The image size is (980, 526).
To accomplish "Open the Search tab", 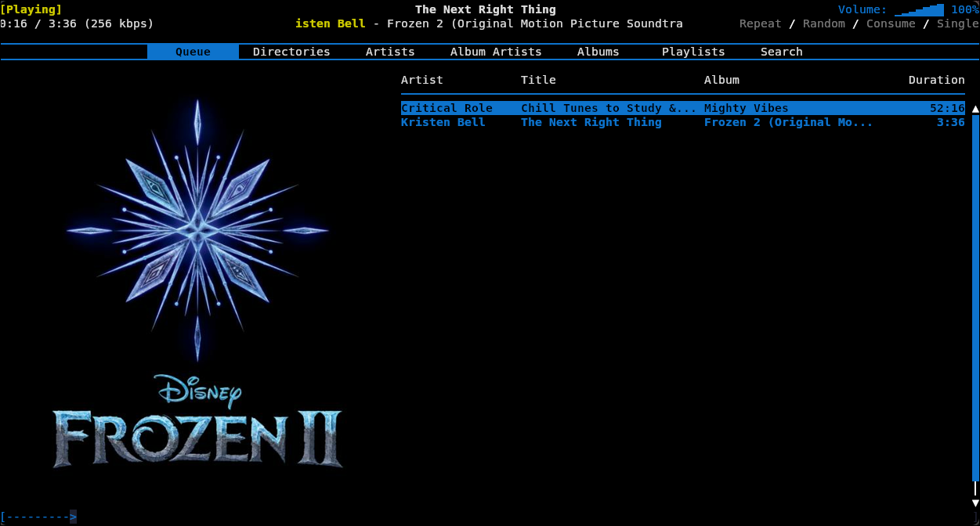I will pos(782,52).
